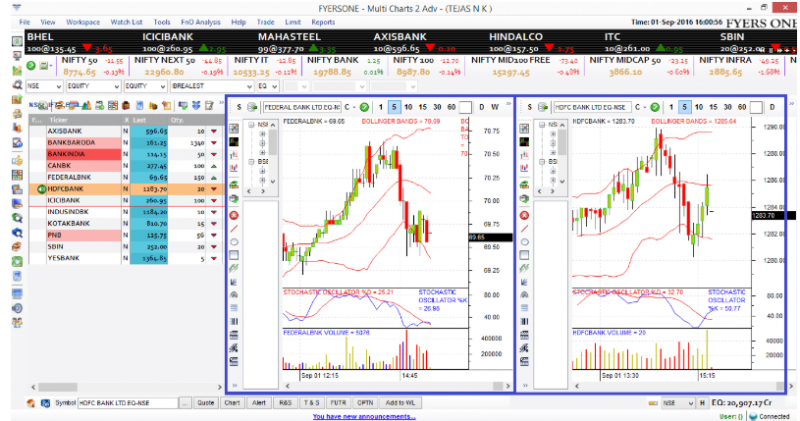Screen dimensions: 800x421
Task: Select 30-minute interval on HDFC Bank chart
Action: 728,107
